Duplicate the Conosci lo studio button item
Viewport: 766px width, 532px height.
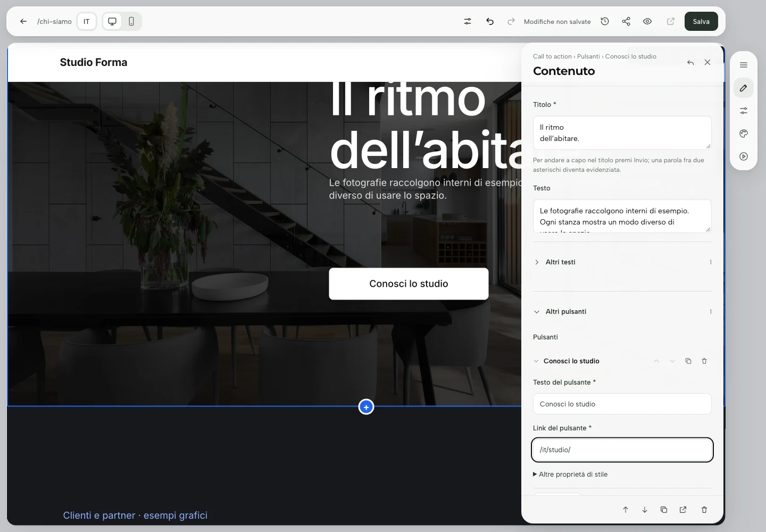pos(688,361)
